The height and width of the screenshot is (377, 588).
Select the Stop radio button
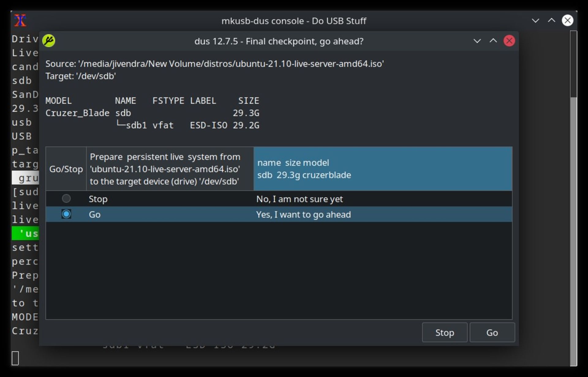(x=66, y=199)
